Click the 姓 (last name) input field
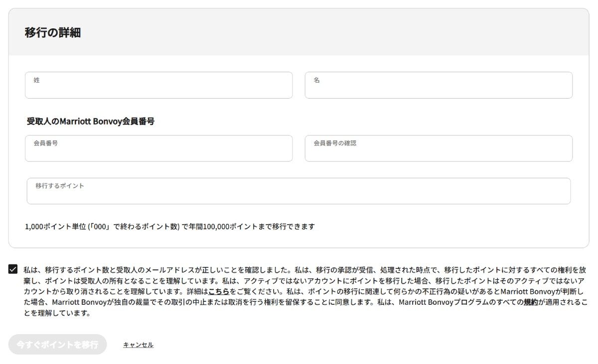Screen dimensions: 598x364 click(158, 85)
